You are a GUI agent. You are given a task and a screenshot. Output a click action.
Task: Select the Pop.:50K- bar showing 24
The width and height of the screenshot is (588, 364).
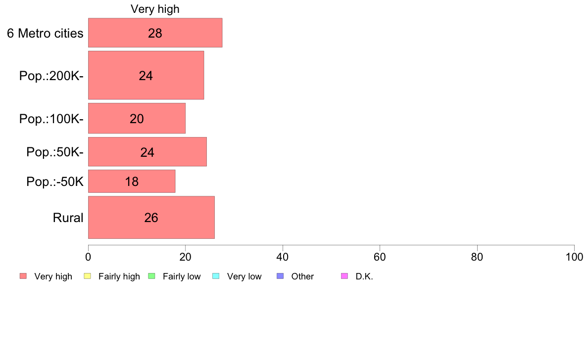(x=147, y=152)
